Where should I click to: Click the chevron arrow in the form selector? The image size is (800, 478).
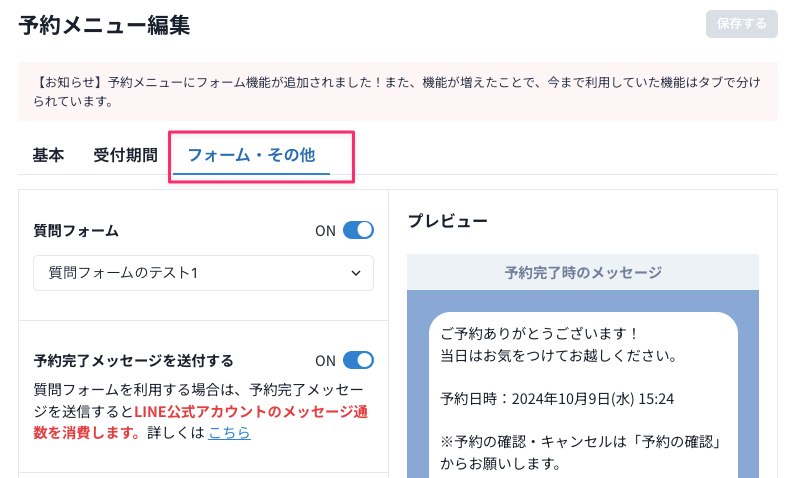(x=356, y=273)
